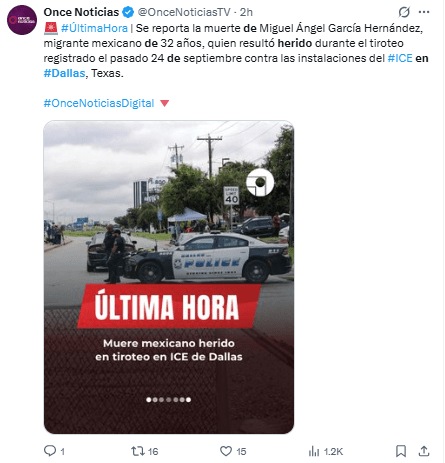Open the #ICE hashtag link
445x463 pixels.
[x=400, y=58]
